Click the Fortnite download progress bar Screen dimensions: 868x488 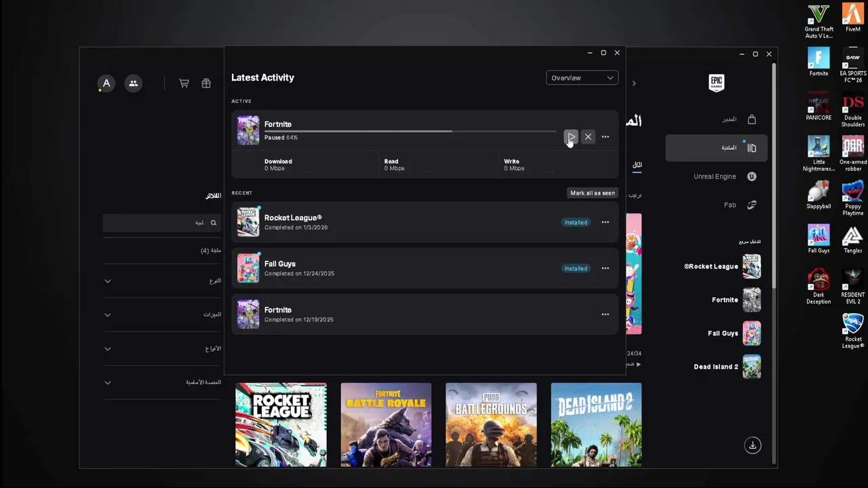(x=410, y=131)
